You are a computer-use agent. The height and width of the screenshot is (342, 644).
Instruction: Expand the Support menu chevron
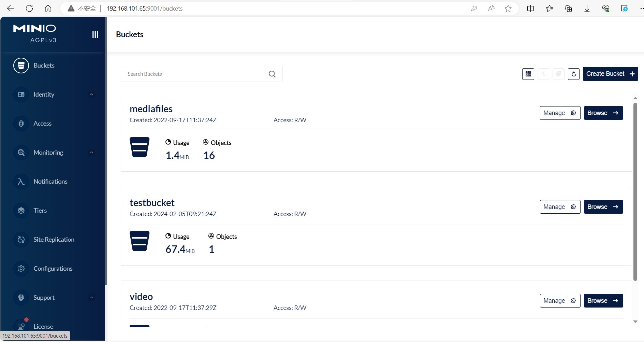(91, 298)
